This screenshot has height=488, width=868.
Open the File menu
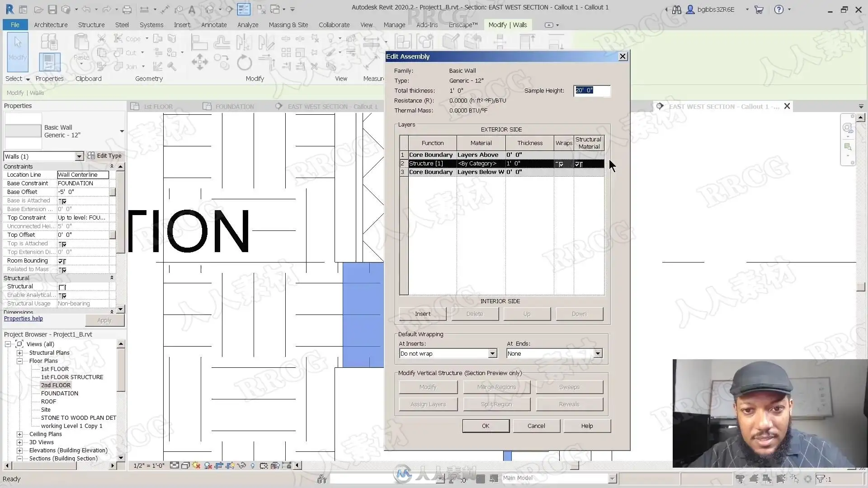coord(15,25)
